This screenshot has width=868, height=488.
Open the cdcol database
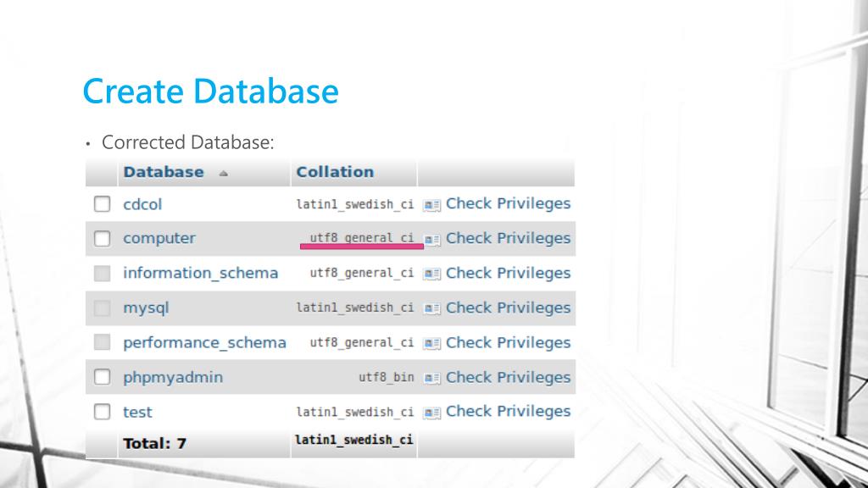point(142,204)
